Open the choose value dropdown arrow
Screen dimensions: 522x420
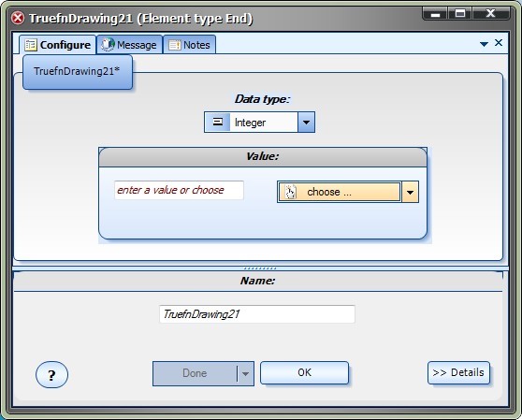410,192
